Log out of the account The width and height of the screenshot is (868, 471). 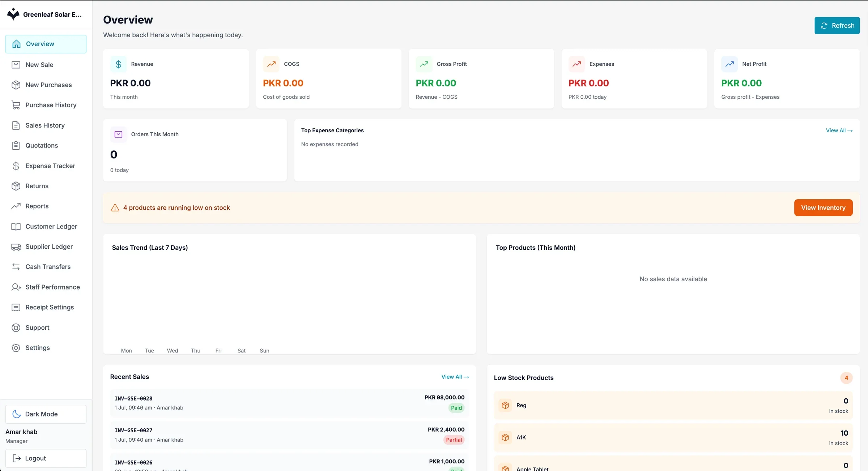[46, 458]
